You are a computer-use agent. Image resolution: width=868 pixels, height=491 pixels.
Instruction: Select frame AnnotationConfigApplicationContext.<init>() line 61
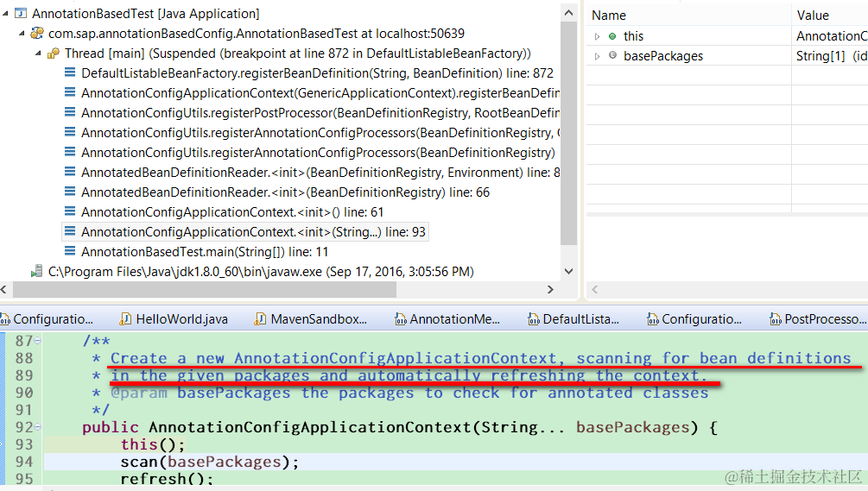coord(232,212)
